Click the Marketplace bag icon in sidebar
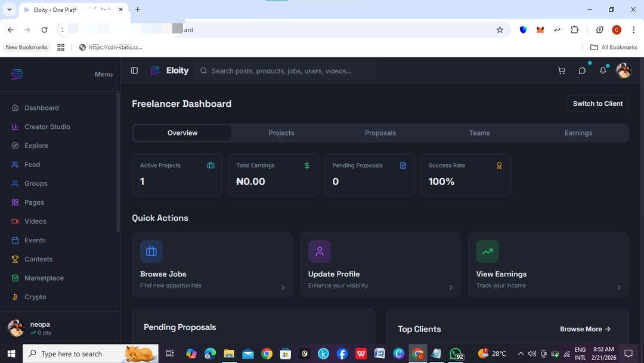Screen dimensions: 644x363 click(15, 278)
